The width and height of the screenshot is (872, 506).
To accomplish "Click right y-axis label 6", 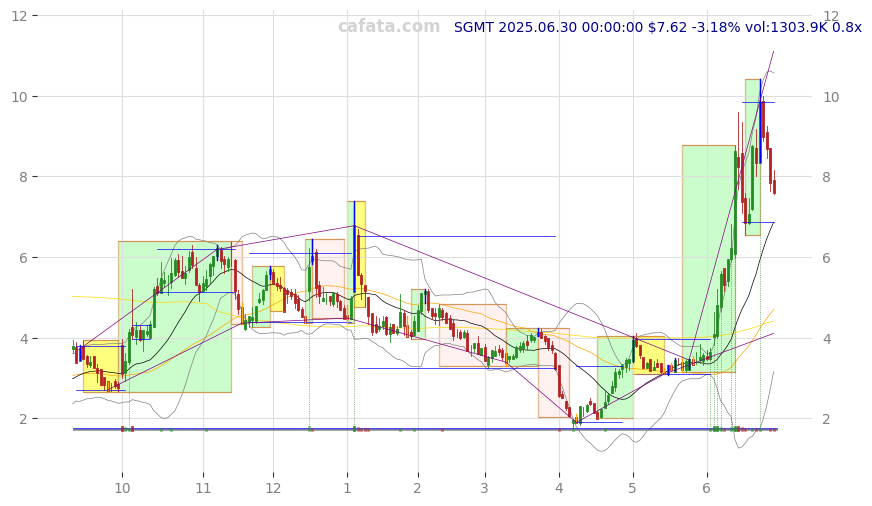I will pyautogui.click(x=827, y=257).
